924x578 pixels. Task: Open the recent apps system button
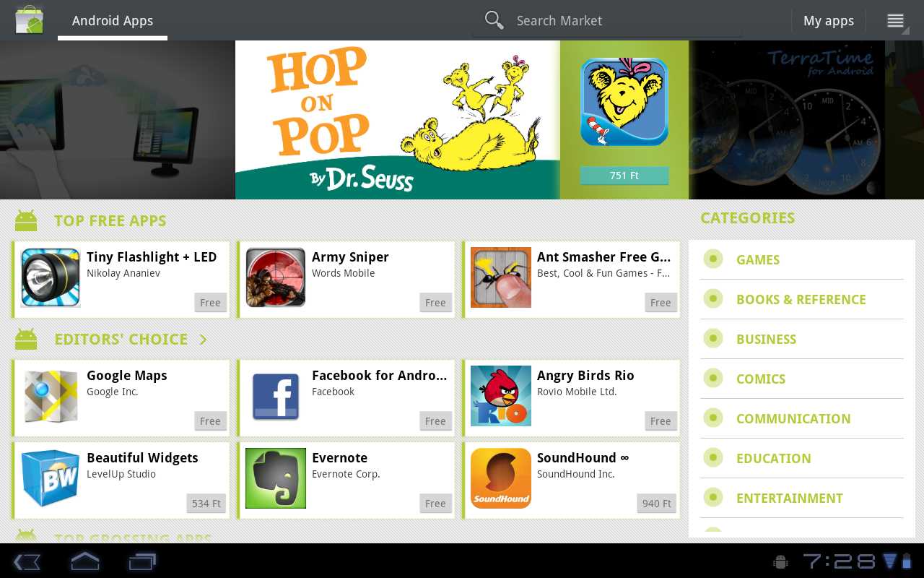coord(142,561)
